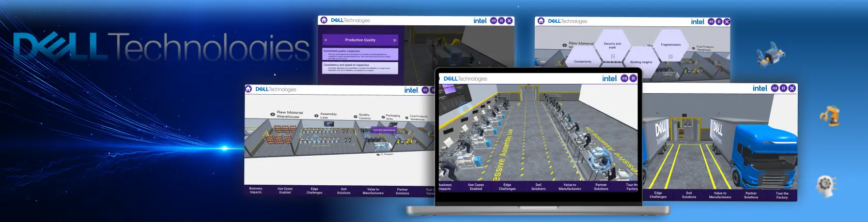The height and width of the screenshot is (222, 868).
Task: Open Edge Challenges tab in map window
Action: click(x=314, y=191)
